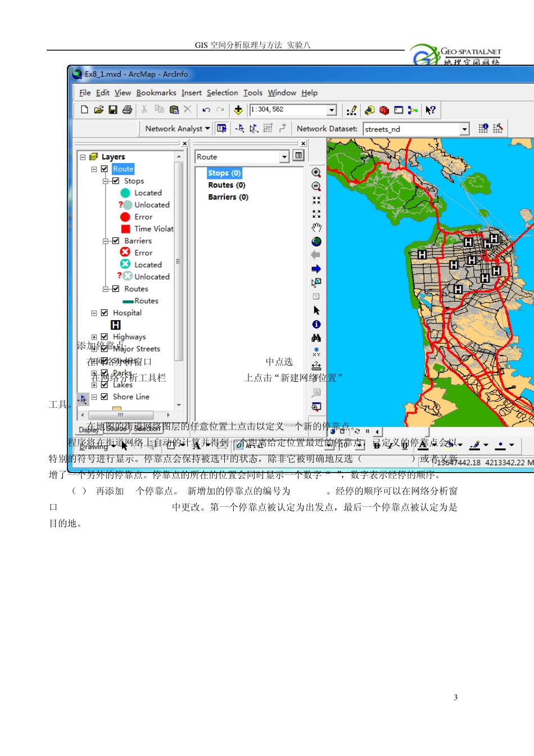The image size is (534, 756).
Task: Click the Located green circle symbol
Action: [x=125, y=193]
